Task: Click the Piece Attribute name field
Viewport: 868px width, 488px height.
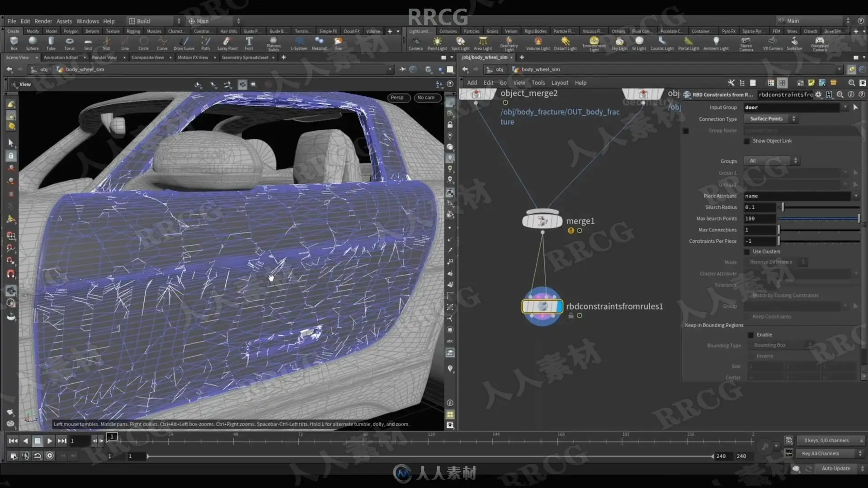Action: [x=796, y=196]
